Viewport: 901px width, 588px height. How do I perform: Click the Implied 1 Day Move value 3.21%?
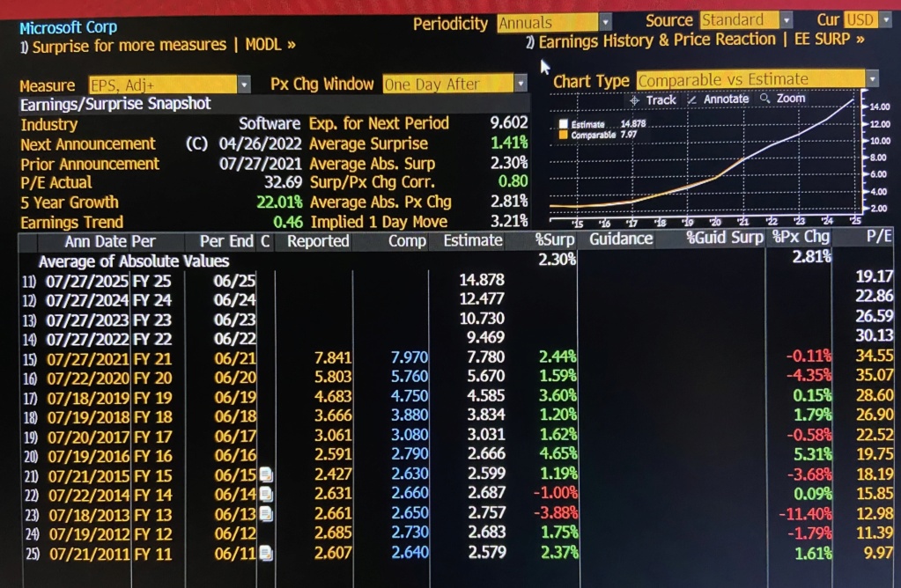(x=509, y=221)
